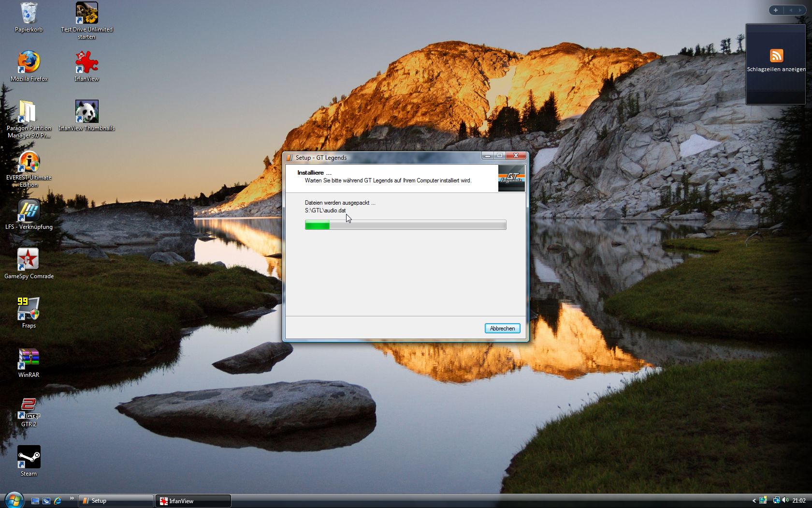Select IrfanView Thumbnails panda icon

pyautogui.click(x=87, y=116)
